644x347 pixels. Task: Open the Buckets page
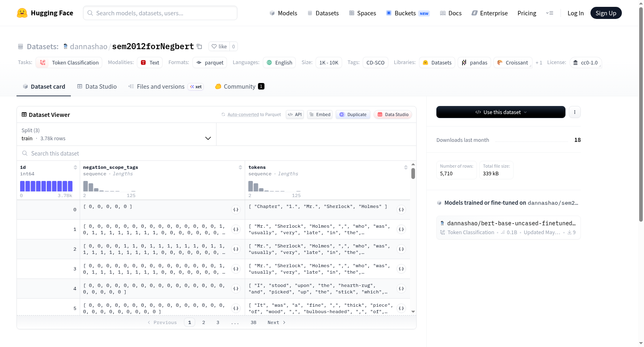pos(408,13)
